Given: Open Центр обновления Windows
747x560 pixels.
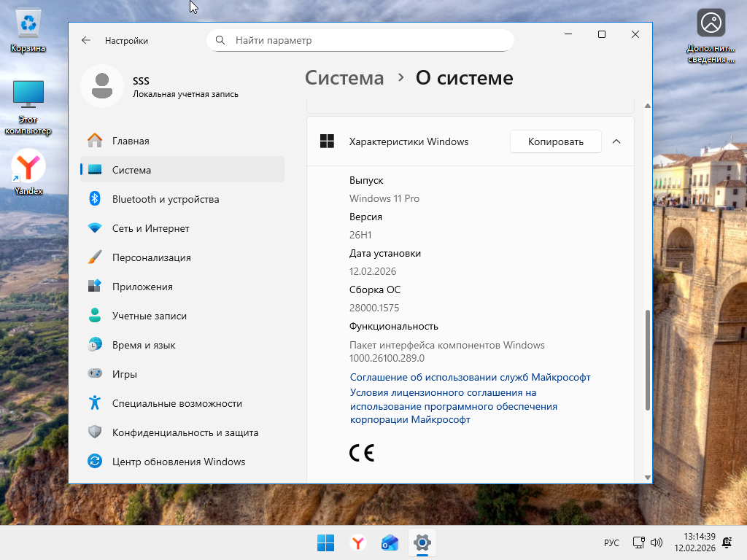Looking at the screenshot, I should [x=178, y=462].
